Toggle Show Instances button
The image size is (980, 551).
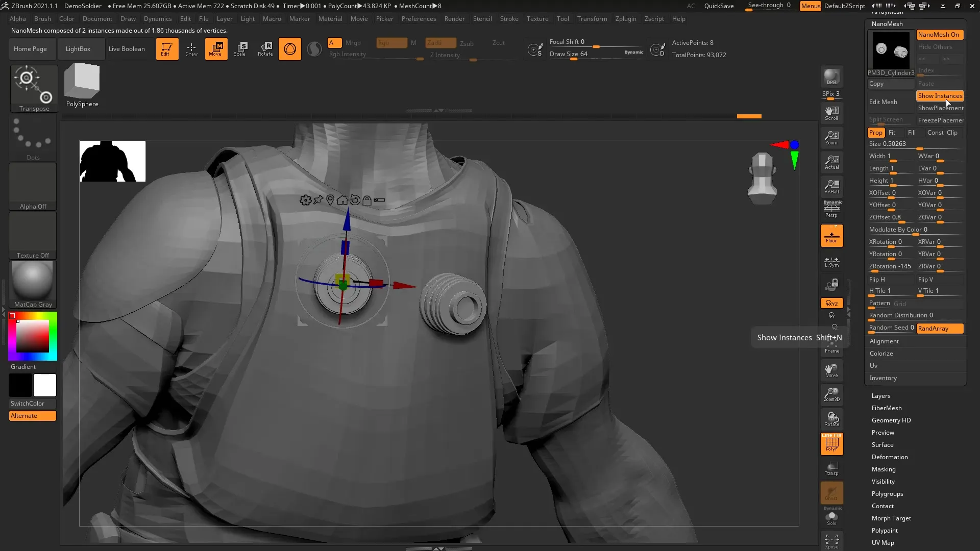(940, 96)
